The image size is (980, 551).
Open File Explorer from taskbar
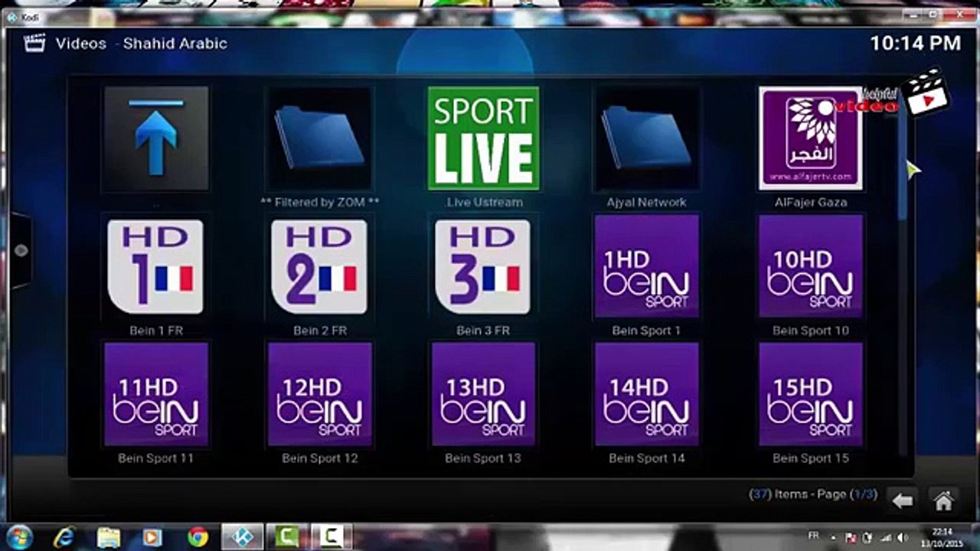tap(109, 537)
